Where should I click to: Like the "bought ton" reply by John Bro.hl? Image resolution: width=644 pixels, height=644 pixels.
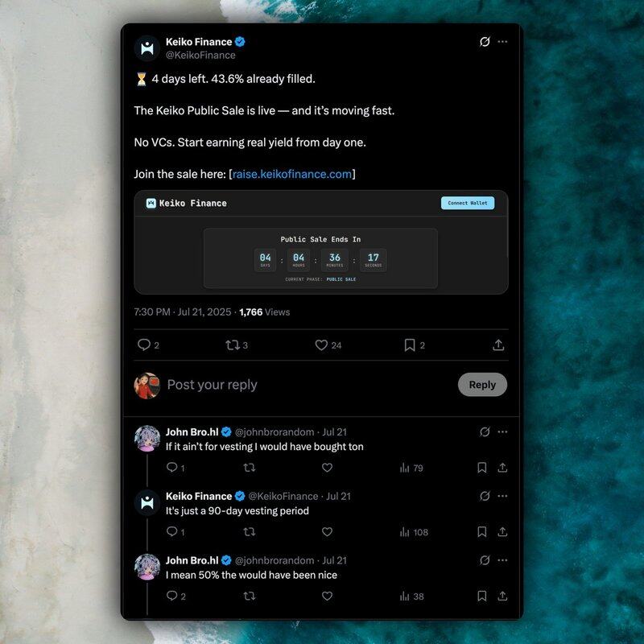click(327, 468)
